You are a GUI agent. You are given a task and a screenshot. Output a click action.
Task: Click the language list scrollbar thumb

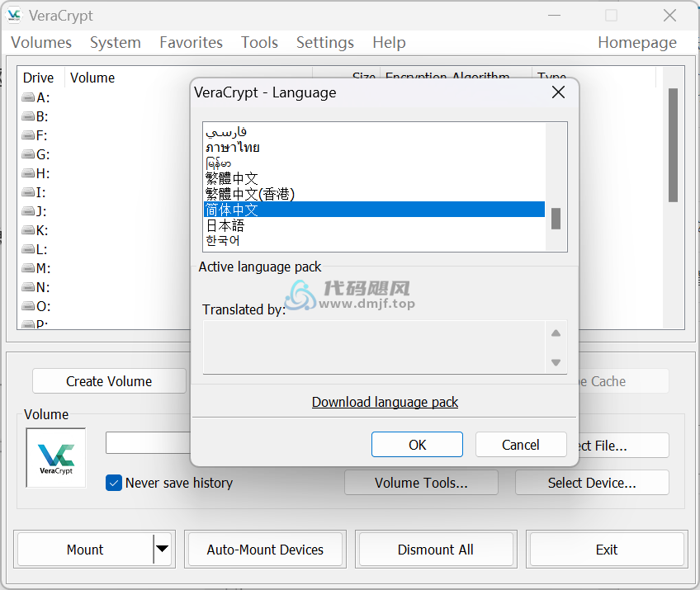click(556, 218)
